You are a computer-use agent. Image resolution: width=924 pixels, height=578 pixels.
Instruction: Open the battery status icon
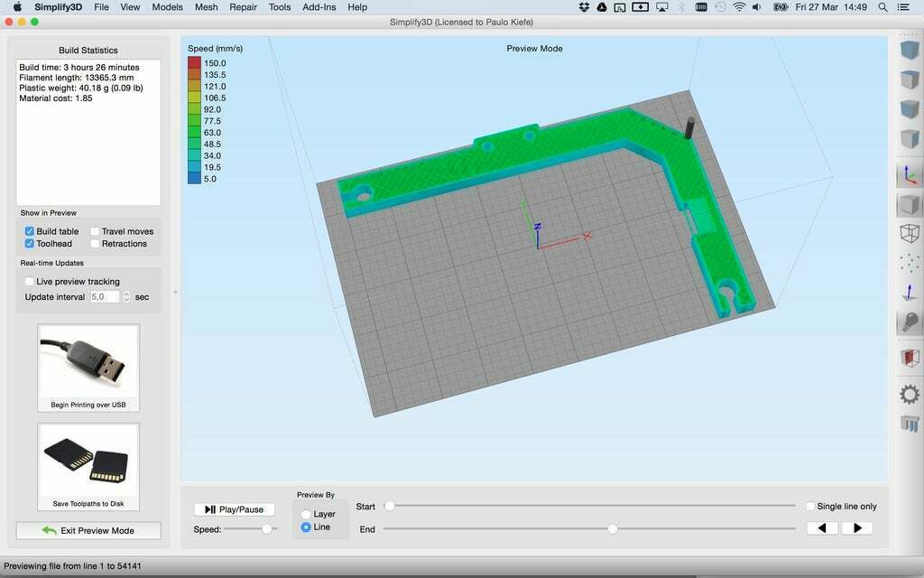[x=781, y=7]
